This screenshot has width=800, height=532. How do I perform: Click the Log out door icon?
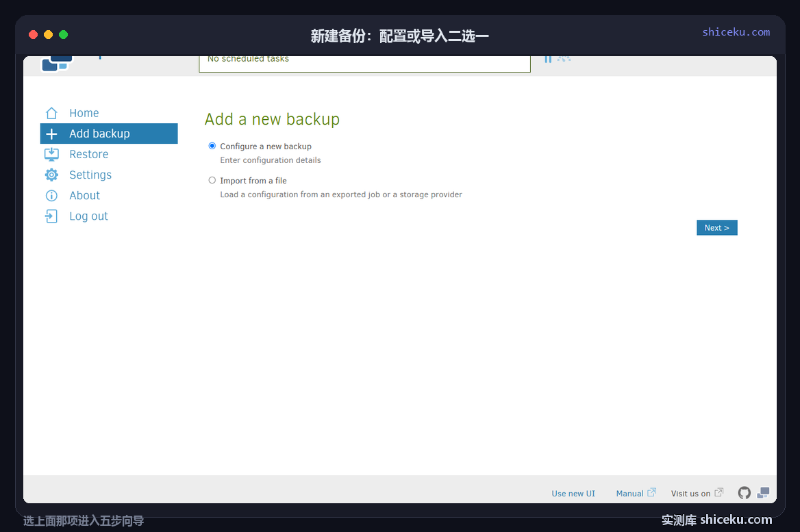(51, 216)
